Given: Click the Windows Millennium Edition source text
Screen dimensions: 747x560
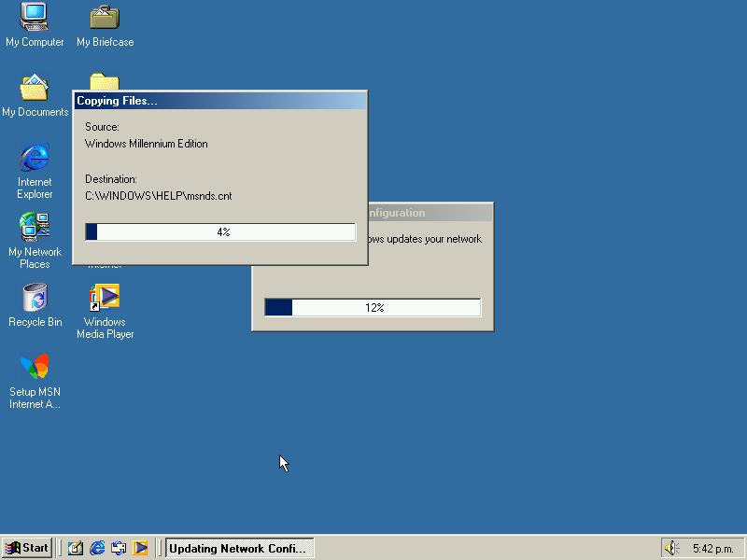Looking at the screenshot, I should [147, 144].
